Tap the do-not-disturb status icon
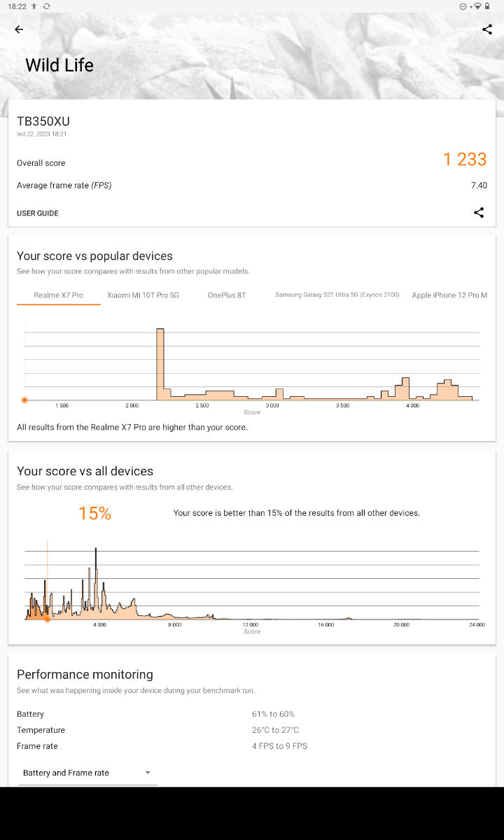The width and height of the screenshot is (504, 840). [x=463, y=6]
